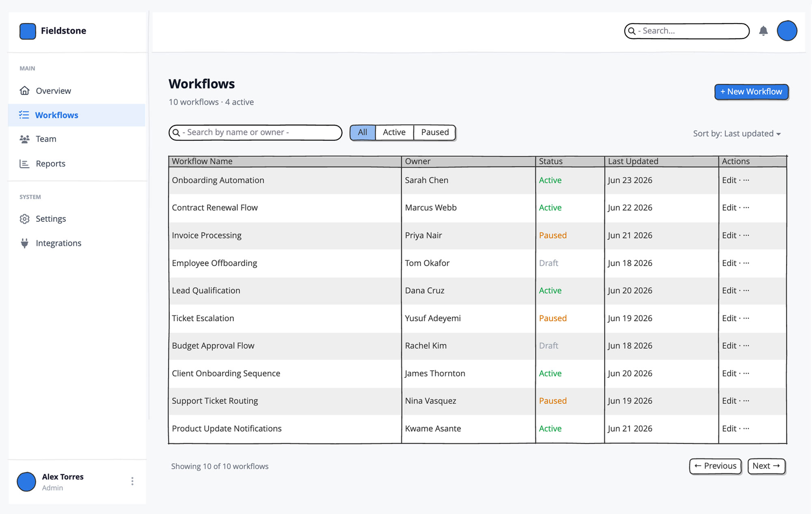
Task: Open more actions for Lead Qualification
Action: pos(746,291)
